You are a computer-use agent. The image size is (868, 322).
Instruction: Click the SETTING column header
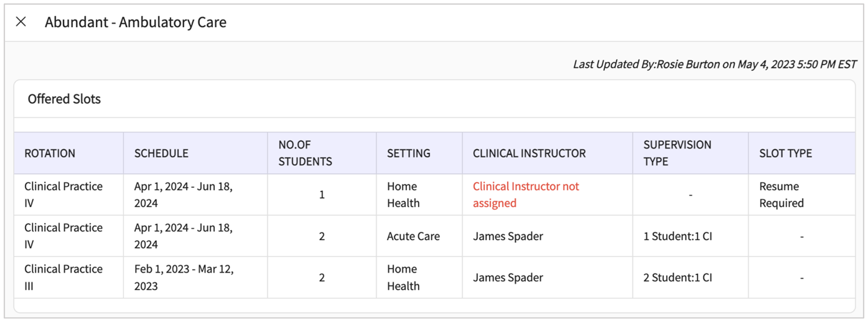click(408, 153)
